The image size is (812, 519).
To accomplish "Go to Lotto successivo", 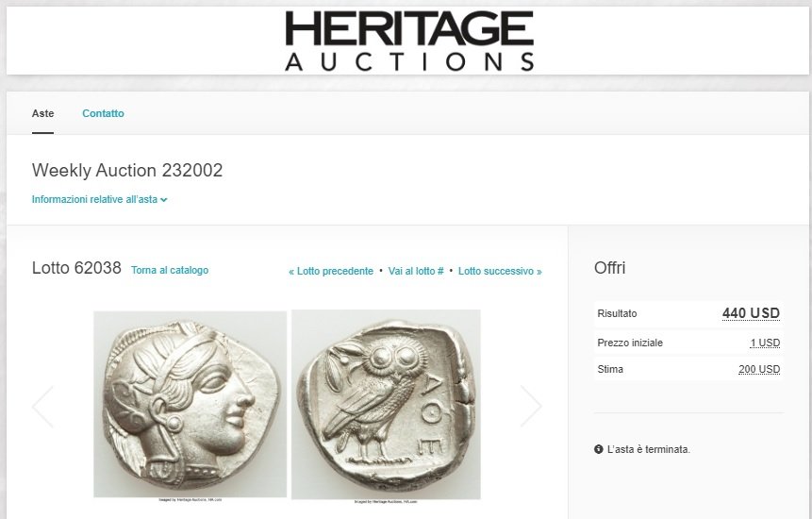I will pyautogui.click(x=500, y=271).
